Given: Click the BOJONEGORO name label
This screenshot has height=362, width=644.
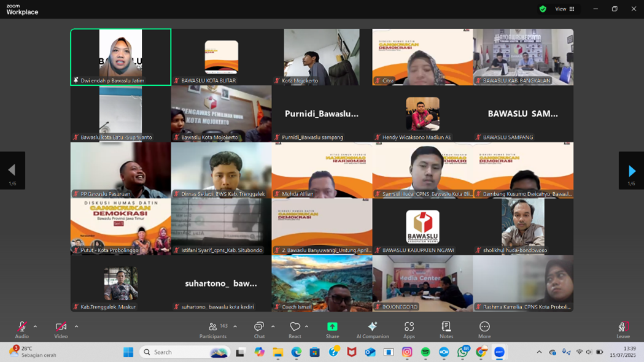Looking at the screenshot, I should click(x=400, y=307).
